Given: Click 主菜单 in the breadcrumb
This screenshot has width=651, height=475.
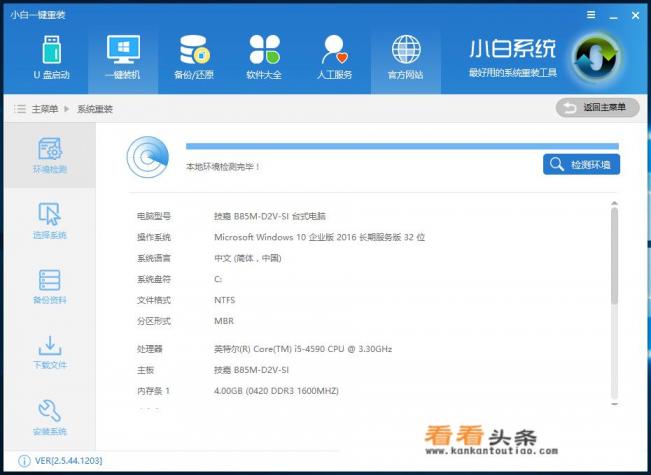Looking at the screenshot, I should point(44,109).
